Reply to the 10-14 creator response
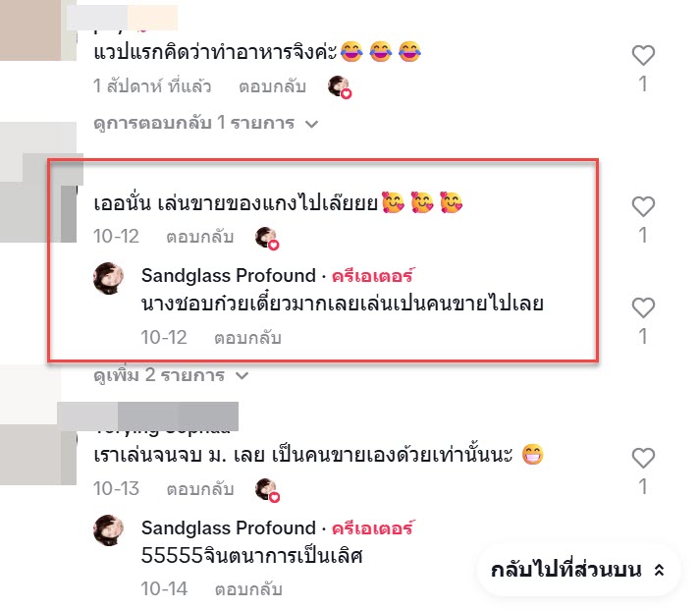 [x=248, y=589]
